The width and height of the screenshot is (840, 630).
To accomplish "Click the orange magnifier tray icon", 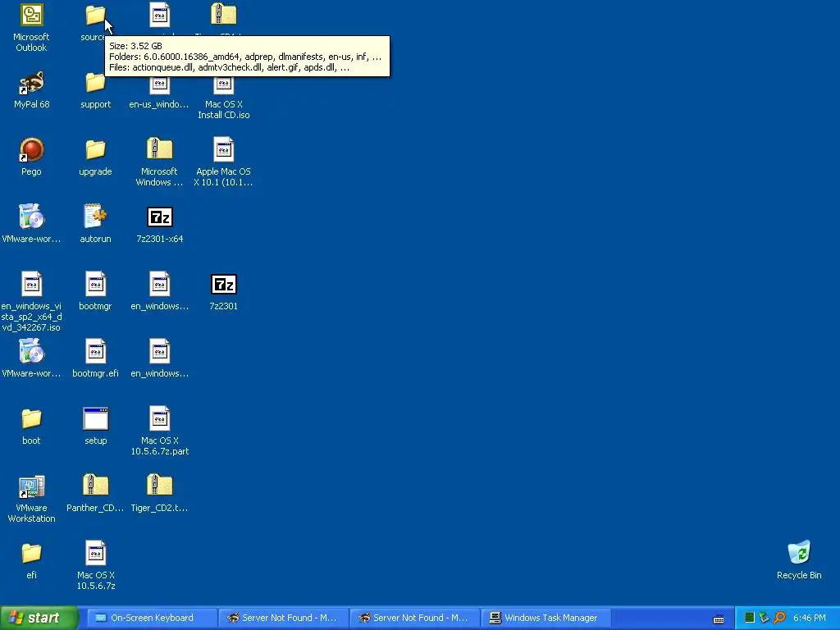I will 779,618.
